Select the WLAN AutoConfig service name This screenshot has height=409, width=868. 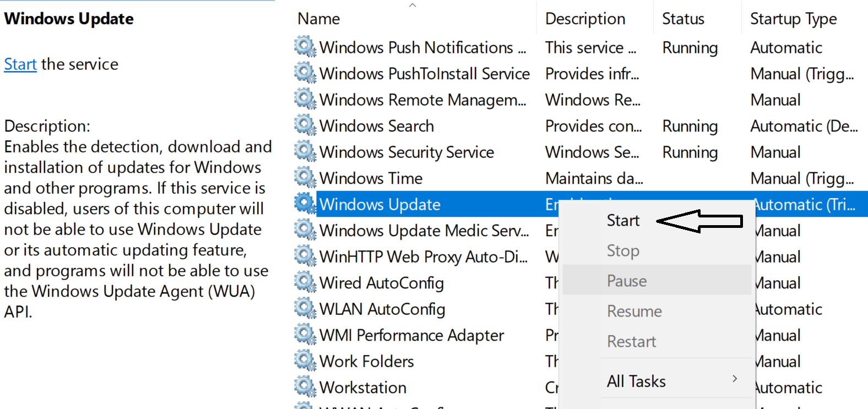pyautogui.click(x=382, y=309)
